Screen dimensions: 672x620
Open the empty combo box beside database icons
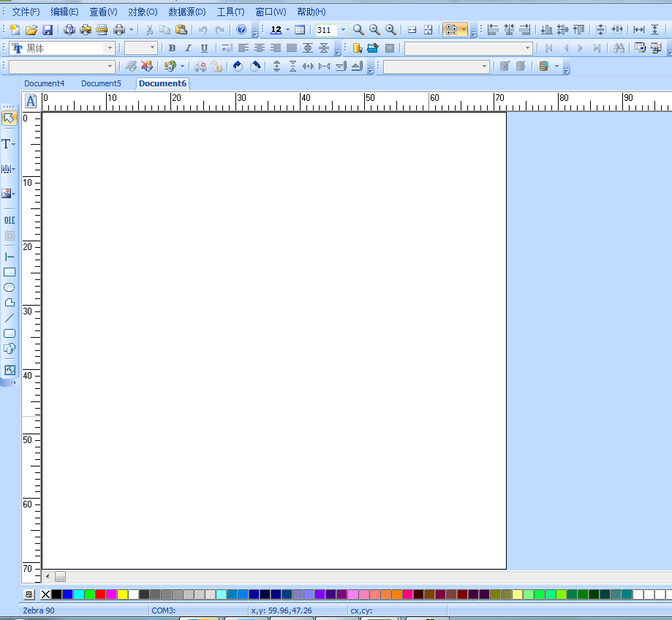[x=469, y=48]
